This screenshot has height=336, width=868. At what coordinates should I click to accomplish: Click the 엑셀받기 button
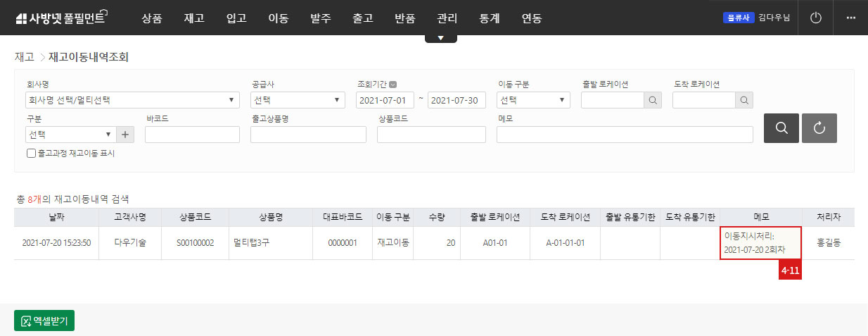point(44,321)
